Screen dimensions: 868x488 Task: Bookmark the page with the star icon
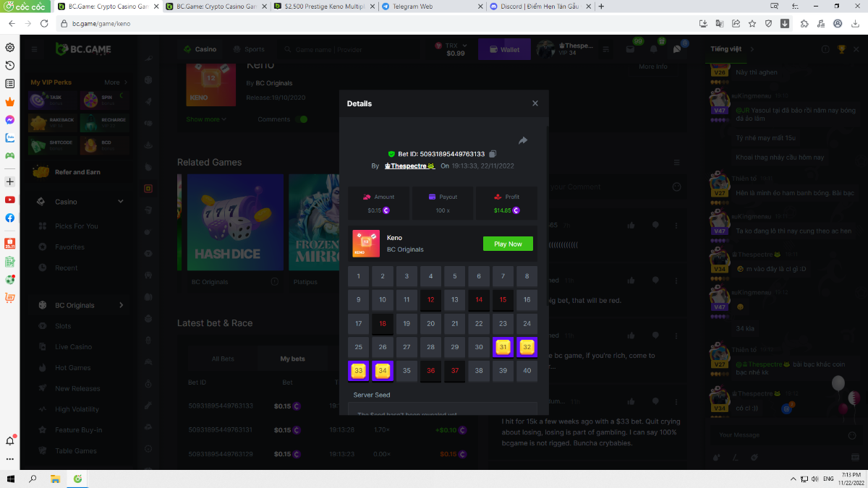pyautogui.click(x=752, y=23)
